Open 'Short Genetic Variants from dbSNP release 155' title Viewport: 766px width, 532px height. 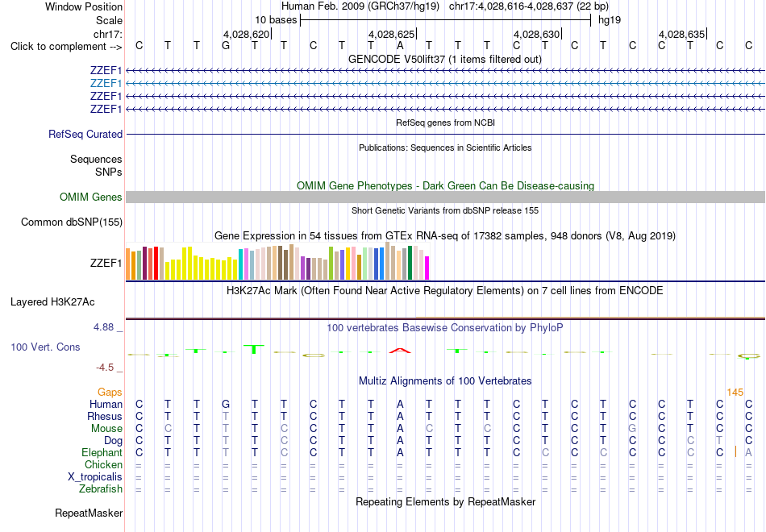445,210
